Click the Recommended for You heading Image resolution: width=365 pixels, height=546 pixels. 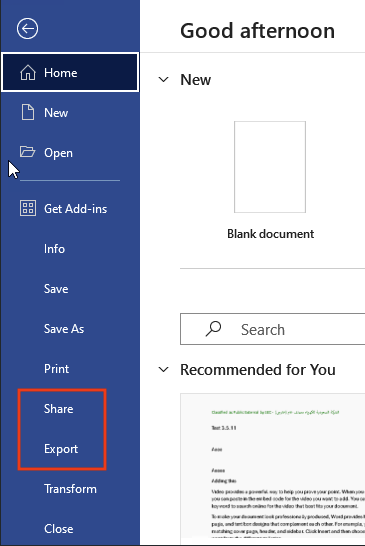[x=258, y=369]
